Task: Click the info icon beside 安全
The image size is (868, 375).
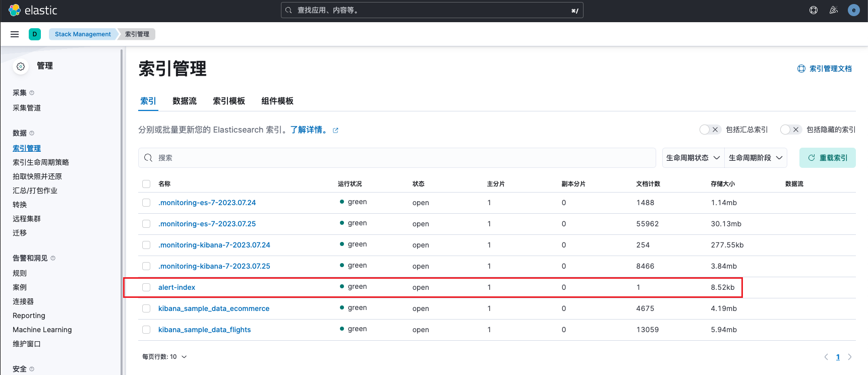Action: tap(32, 369)
